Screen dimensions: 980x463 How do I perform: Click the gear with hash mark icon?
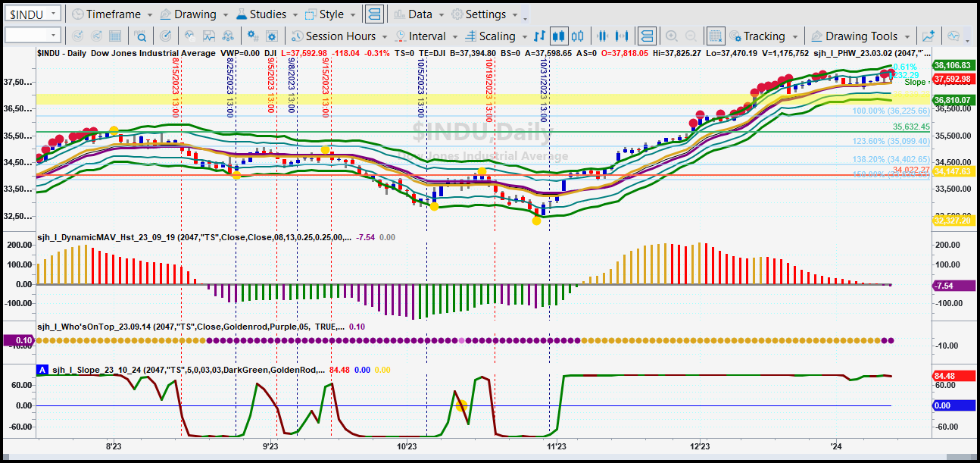pos(252,36)
